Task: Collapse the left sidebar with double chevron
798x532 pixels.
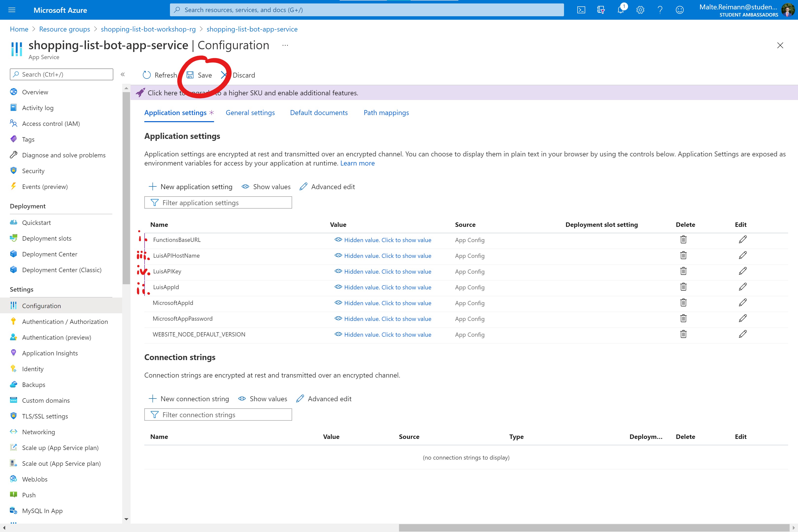Action: (123, 74)
